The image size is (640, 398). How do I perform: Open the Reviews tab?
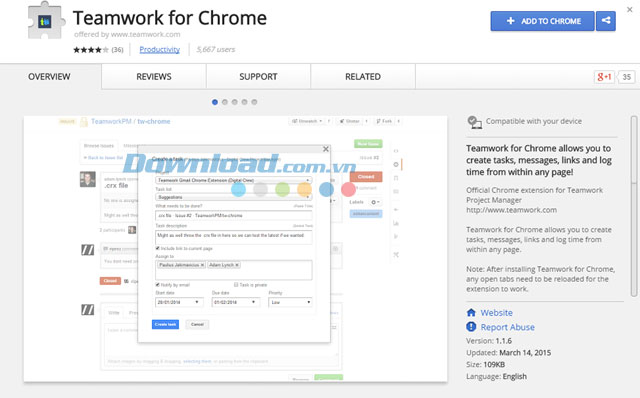point(154,77)
